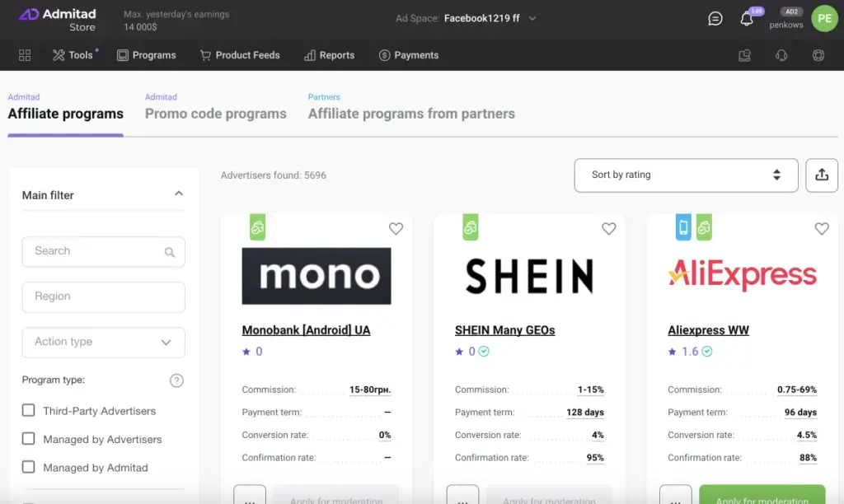Favorite the Aliexpress program with heart
The image size is (844, 504).
pyautogui.click(x=822, y=229)
